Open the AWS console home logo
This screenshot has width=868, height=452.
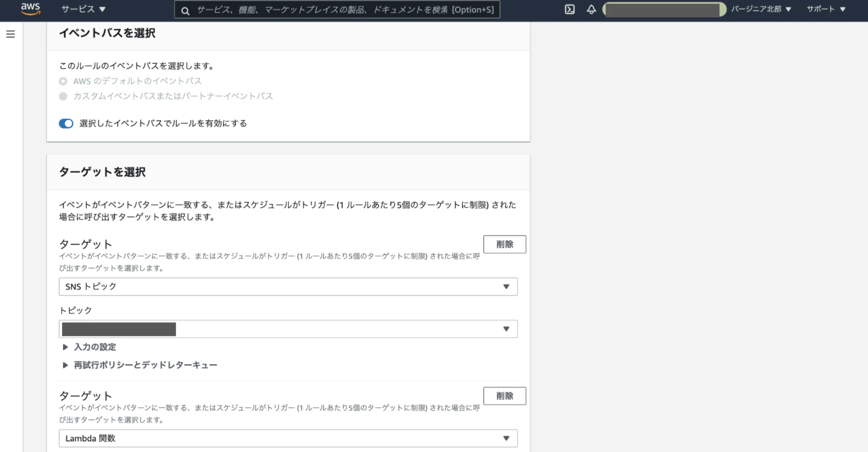(30, 9)
